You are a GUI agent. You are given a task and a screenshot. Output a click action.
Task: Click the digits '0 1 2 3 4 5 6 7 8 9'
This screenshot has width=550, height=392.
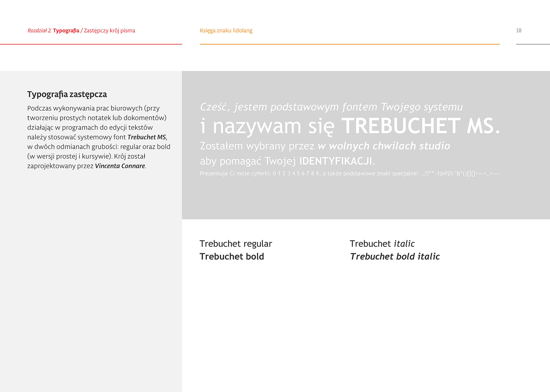[296, 174]
